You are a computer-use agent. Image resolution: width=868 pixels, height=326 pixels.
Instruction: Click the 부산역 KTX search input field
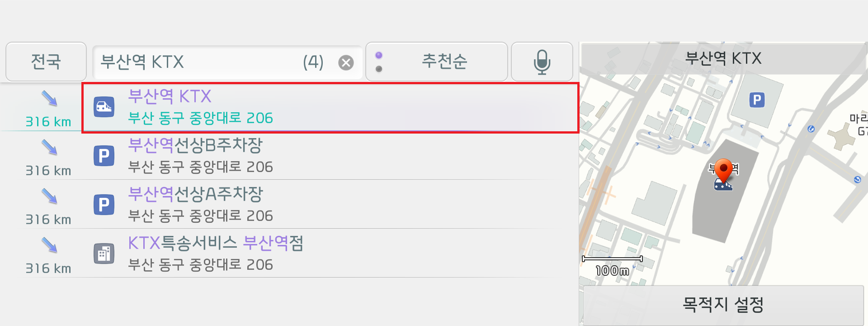pyautogui.click(x=199, y=62)
